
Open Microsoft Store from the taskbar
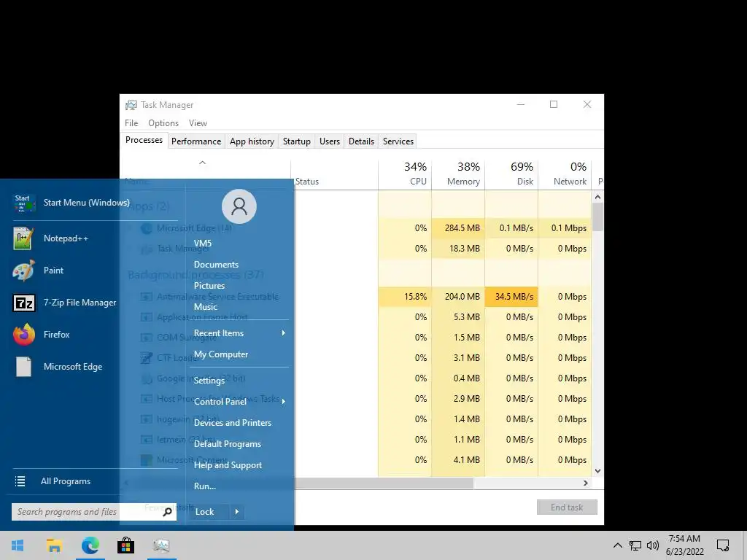coord(125,545)
